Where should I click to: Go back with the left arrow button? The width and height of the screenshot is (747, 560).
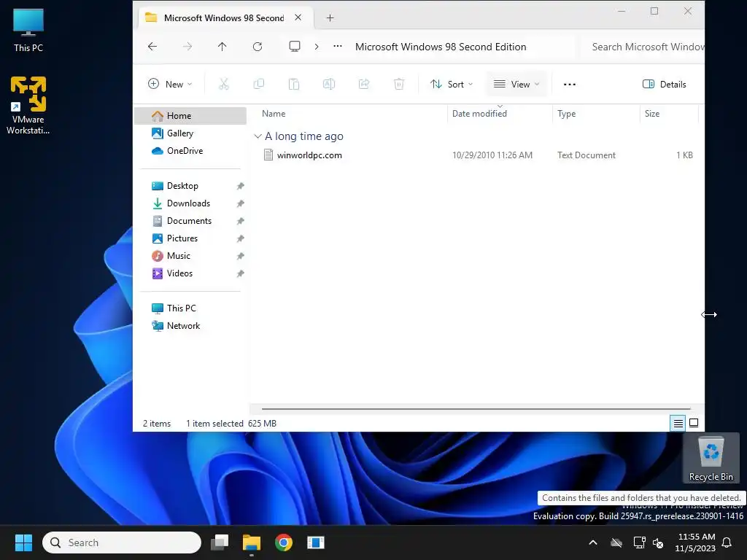(152, 46)
